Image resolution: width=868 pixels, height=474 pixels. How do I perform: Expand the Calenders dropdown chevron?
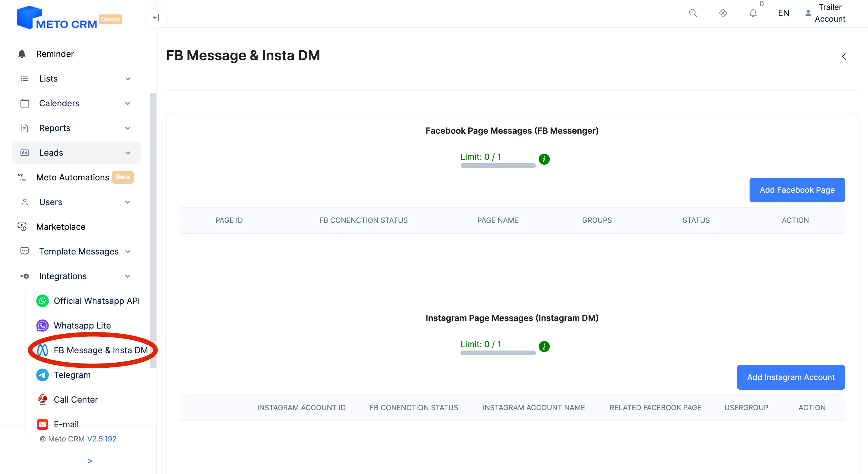128,103
